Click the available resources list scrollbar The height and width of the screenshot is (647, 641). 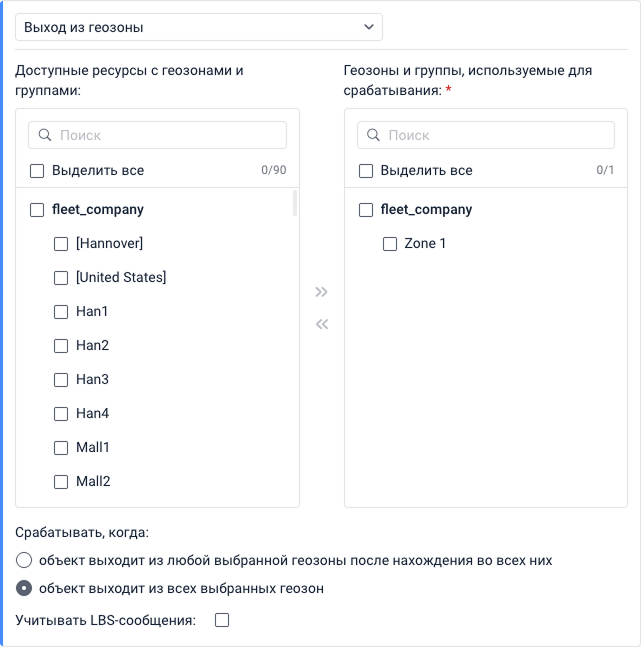[294, 203]
